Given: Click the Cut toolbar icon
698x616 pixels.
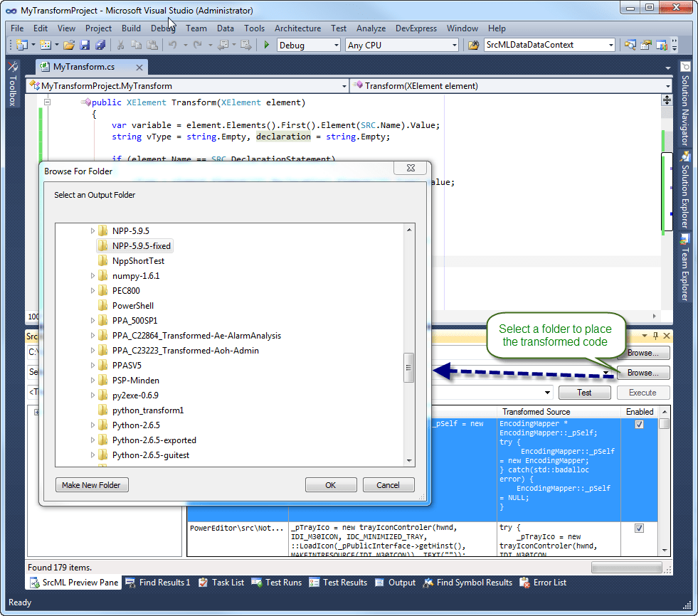Looking at the screenshot, I should (120, 45).
